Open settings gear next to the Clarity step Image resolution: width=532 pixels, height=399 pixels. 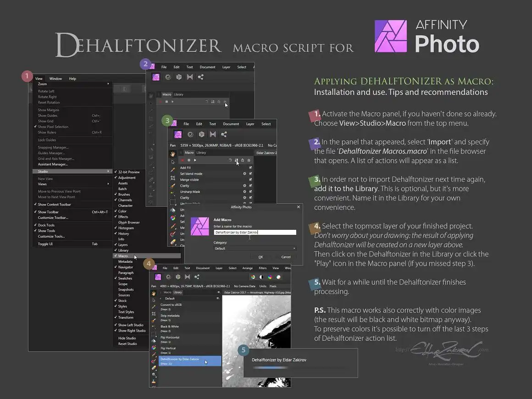click(244, 186)
